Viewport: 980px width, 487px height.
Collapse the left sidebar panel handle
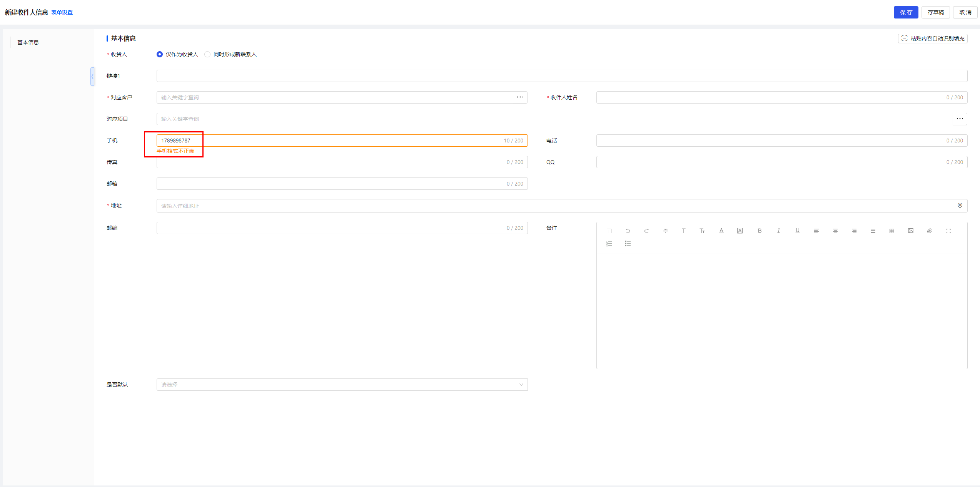click(92, 77)
